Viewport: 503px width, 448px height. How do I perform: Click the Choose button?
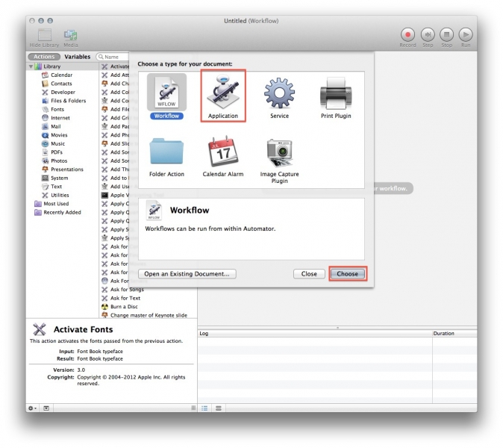(348, 274)
